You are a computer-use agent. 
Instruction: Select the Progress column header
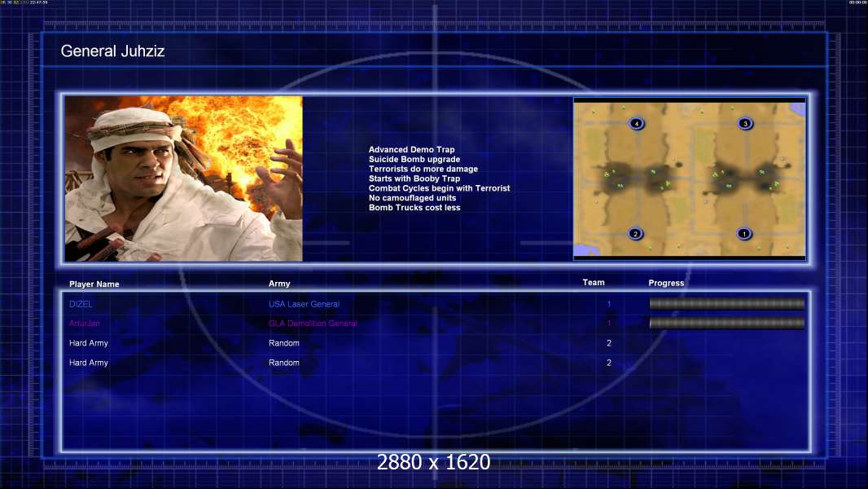click(x=666, y=283)
